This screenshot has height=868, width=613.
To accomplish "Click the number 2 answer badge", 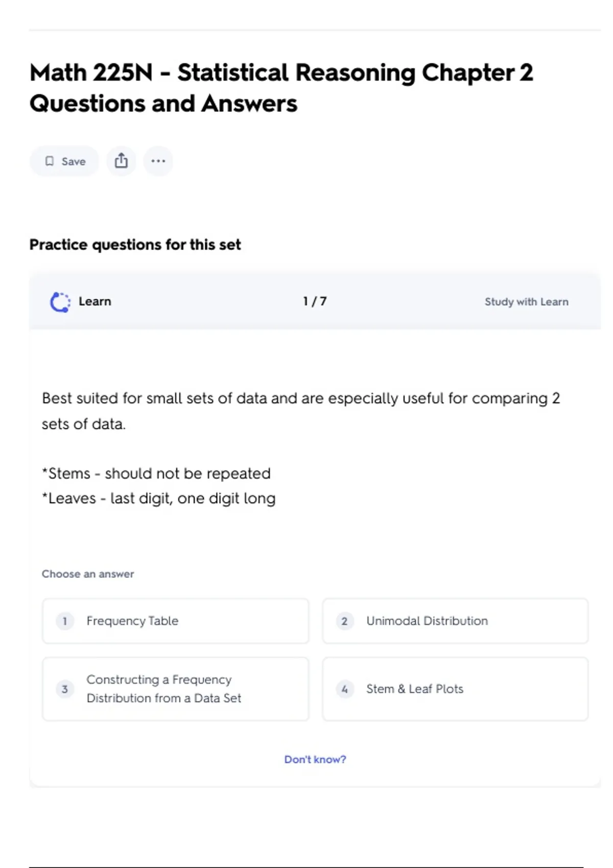I will point(344,621).
